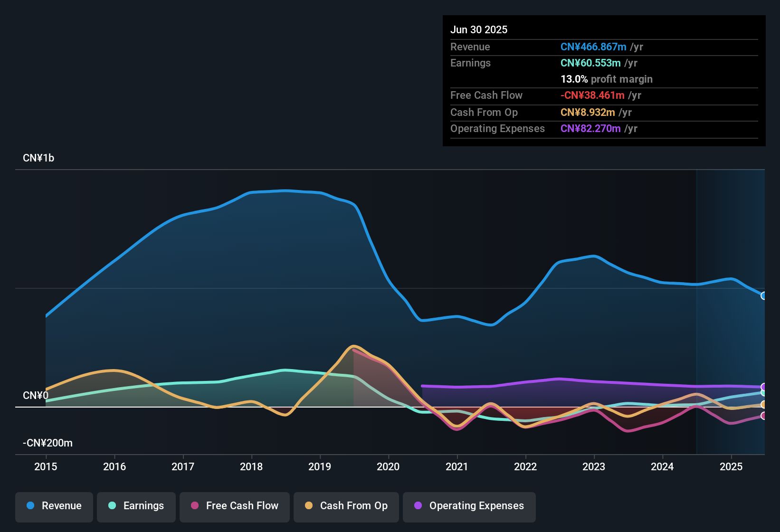Select the purple Operating Expenses endpoint marker
Image resolution: width=780 pixels, height=532 pixels.
click(764, 387)
